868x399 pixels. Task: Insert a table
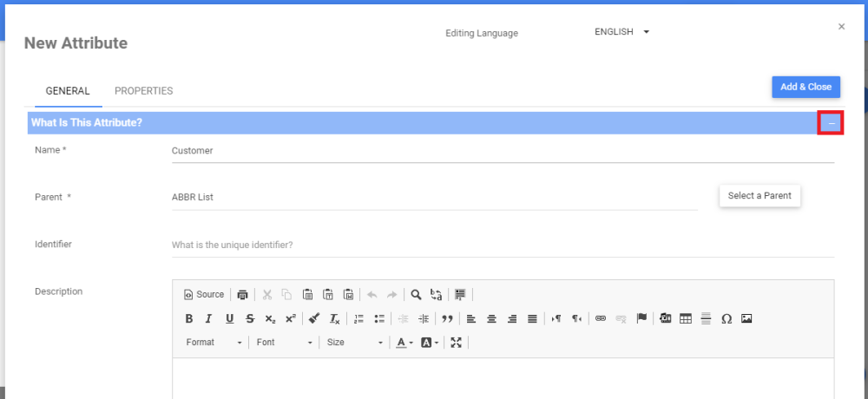[686, 318]
